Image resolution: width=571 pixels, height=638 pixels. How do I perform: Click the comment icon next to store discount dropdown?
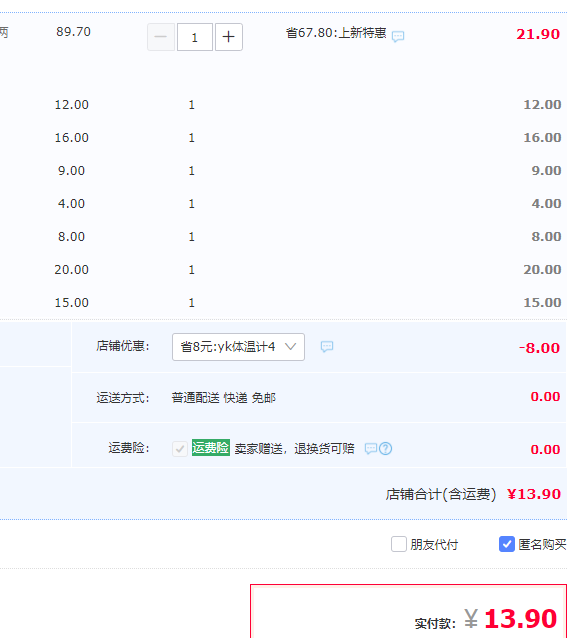point(327,347)
